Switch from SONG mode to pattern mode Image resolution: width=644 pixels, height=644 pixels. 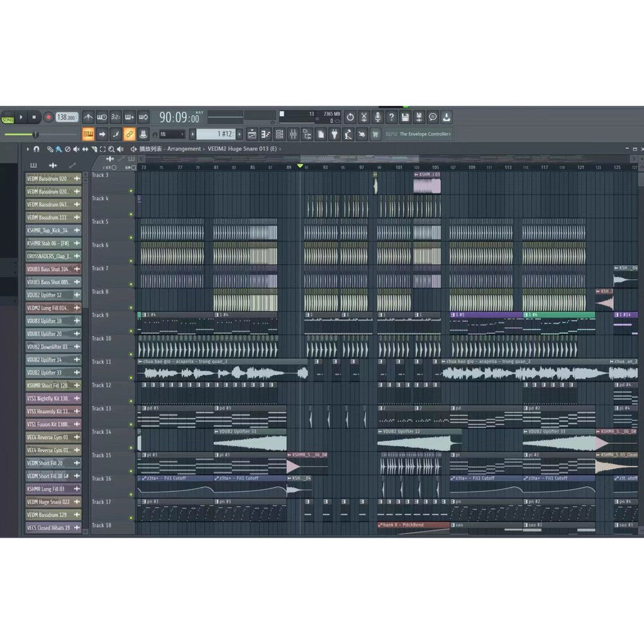point(7,118)
